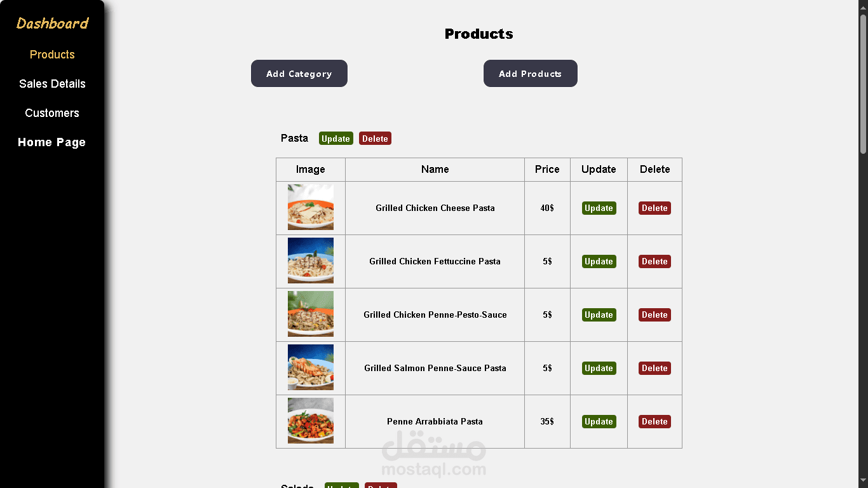
Task: Delete Grilled Chicken Cheese Pasta row
Action: 654,208
